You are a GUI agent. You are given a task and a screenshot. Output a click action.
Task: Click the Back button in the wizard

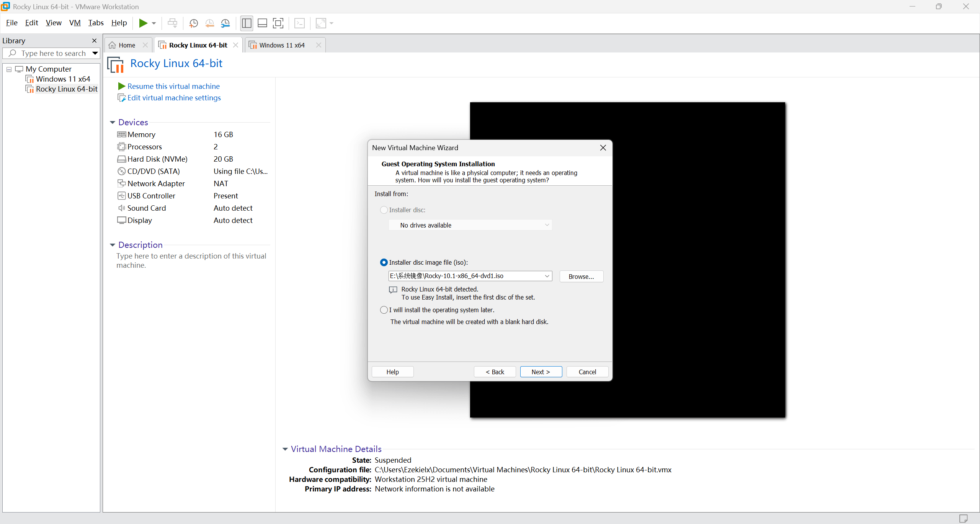point(495,372)
